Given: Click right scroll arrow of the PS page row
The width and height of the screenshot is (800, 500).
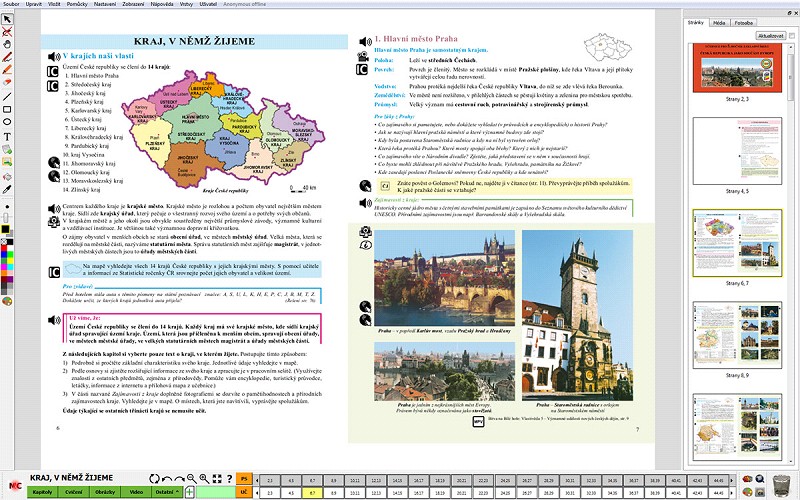Looking at the screenshot, I should (732, 481).
